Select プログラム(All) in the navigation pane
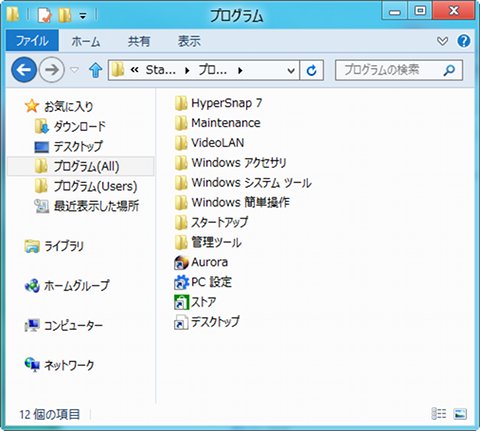 click(80, 166)
